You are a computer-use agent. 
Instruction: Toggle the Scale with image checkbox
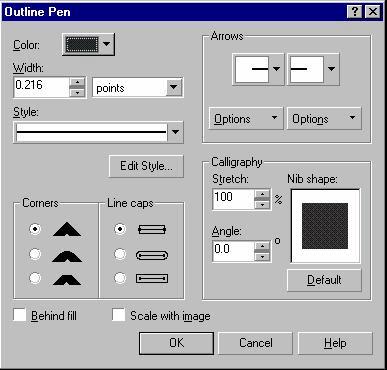click(x=118, y=315)
